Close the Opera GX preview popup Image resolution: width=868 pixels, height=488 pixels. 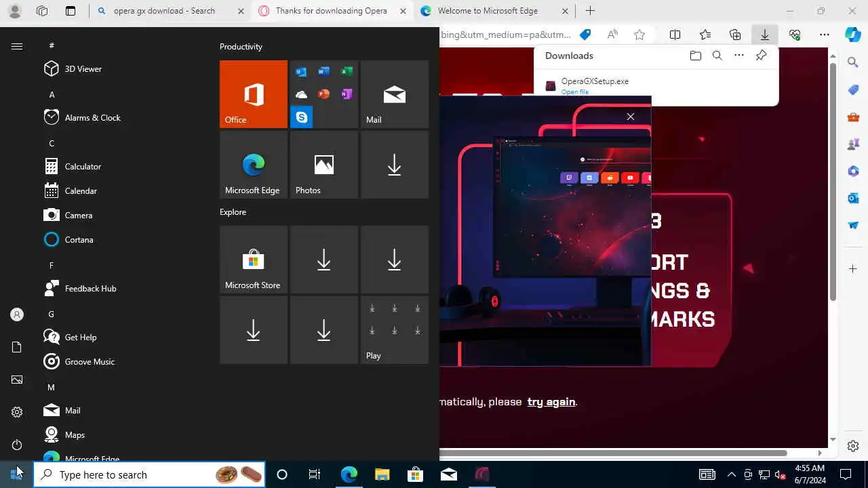631,117
